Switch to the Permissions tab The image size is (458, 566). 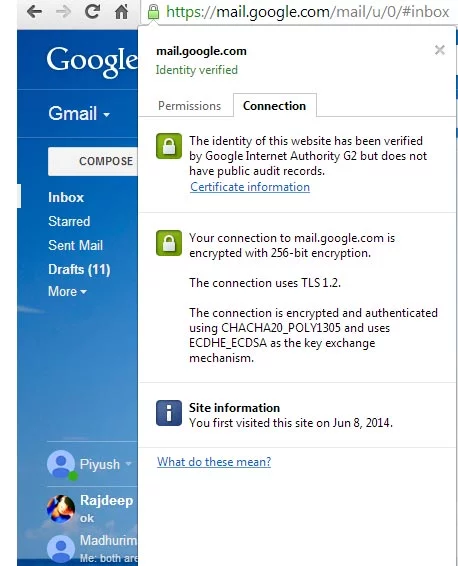coord(189,106)
